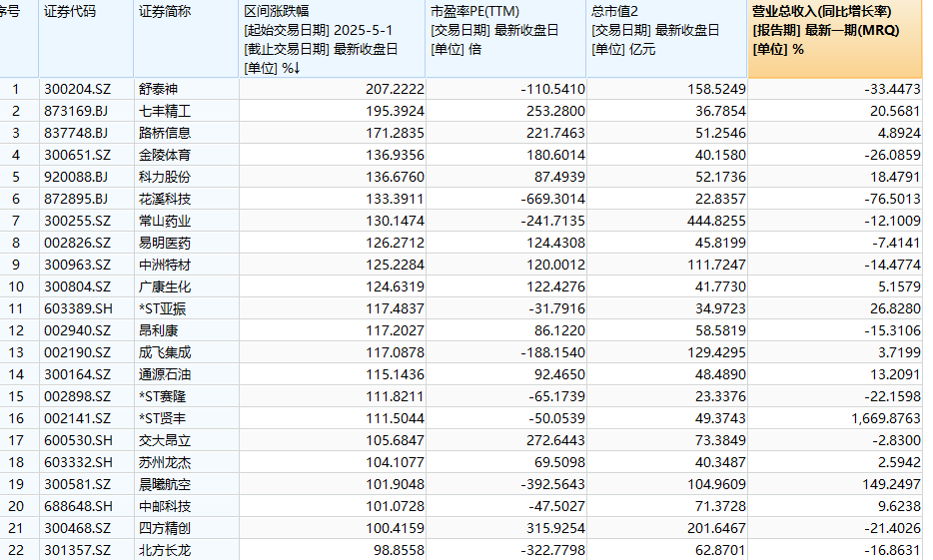933x560 pixels.
Task: Click stock code 873169.BJ
Action: [x=76, y=111]
